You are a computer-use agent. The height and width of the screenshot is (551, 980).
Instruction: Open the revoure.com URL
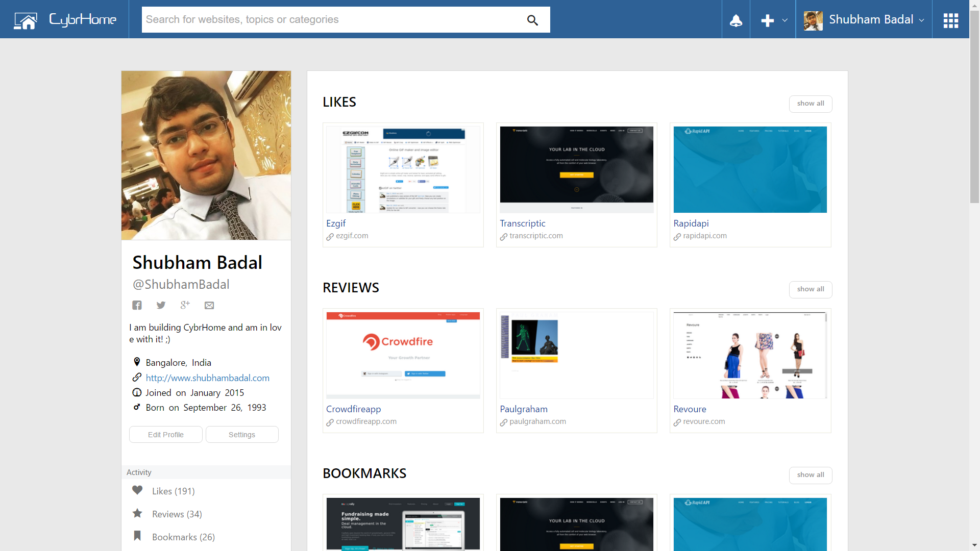coord(704,421)
